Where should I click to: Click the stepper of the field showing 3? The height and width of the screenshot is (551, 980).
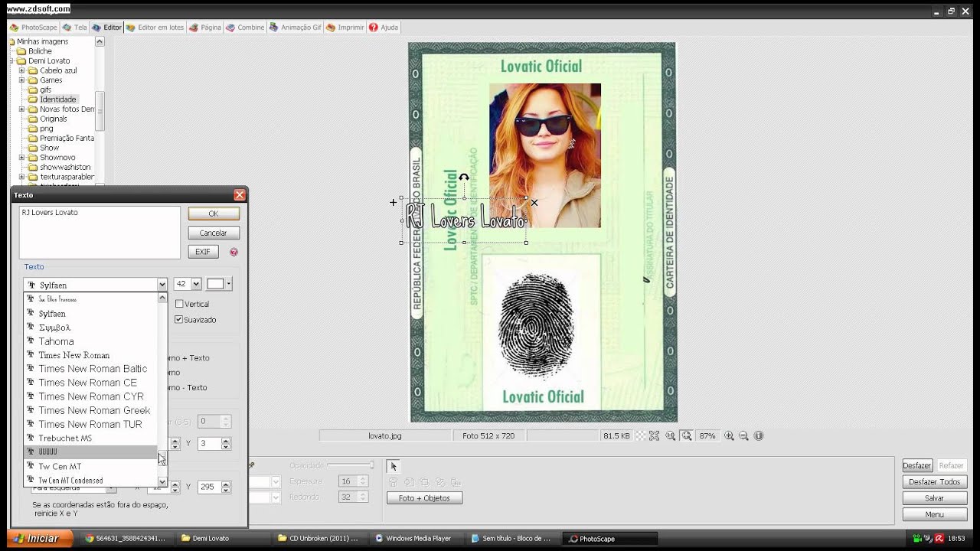tap(226, 443)
